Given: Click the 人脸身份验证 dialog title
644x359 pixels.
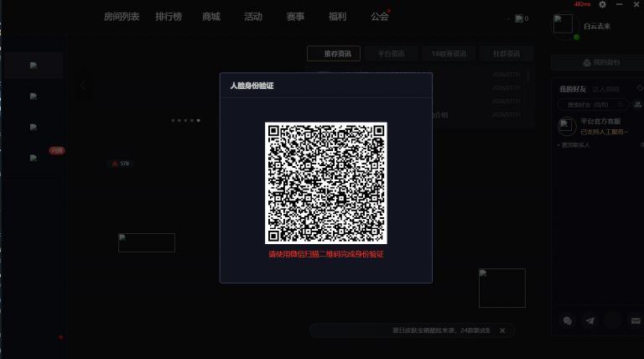Looking at the screenshot, I should (252, 86).
